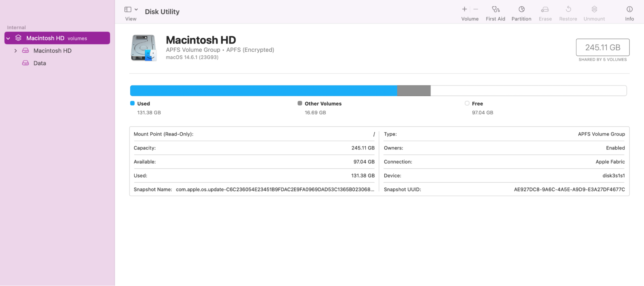Click the Used row's 131.38 GB table value
Viewport: 644px width, 286px height.
click(x=363, y=176)
